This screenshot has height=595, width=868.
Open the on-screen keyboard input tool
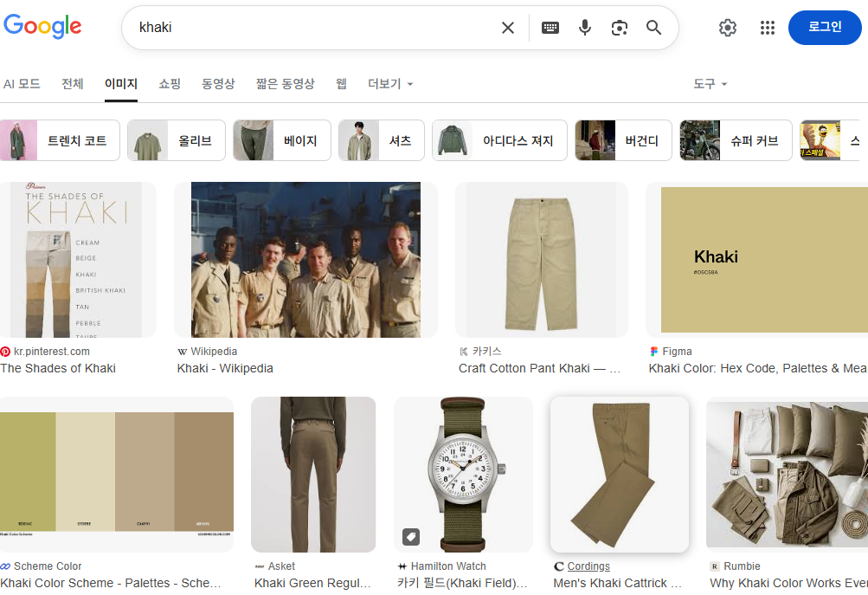(x=550, y=28)
